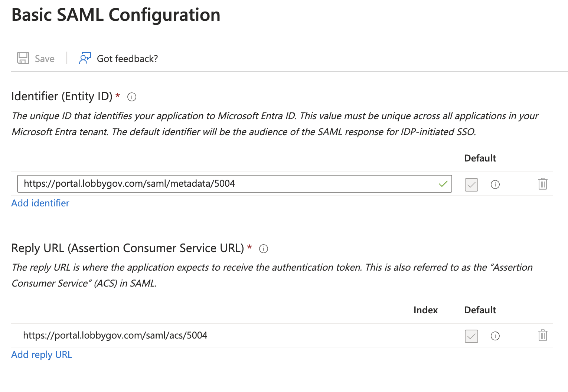Viewport: 568px width, 392px height.
Task: Click info icon beside reply URL Default checkbox
Action: [x=495, y=336]
